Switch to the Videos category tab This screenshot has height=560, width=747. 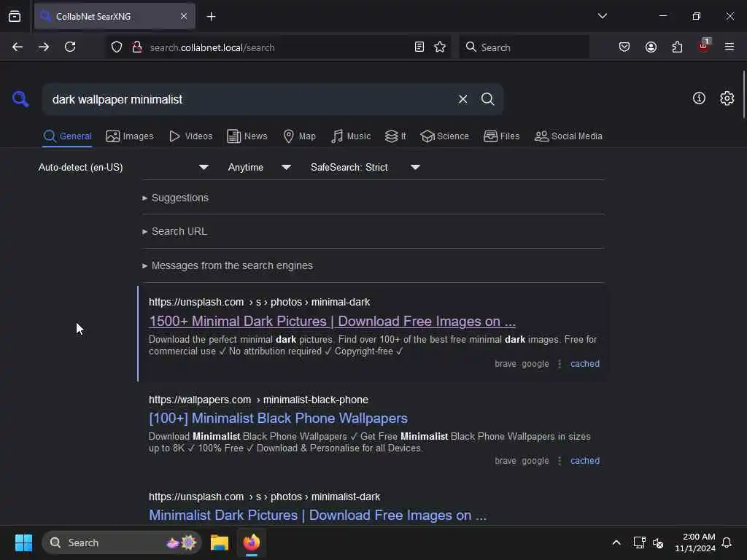(190, 136)
